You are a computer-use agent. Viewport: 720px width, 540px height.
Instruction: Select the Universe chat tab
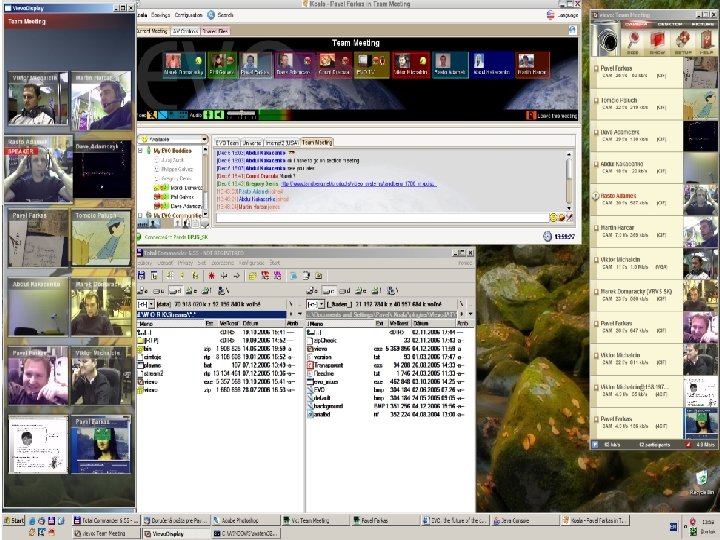coord(252,143)
